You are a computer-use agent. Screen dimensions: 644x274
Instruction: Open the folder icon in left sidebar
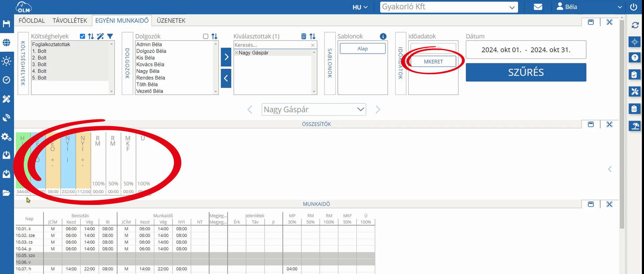[6, 193]
